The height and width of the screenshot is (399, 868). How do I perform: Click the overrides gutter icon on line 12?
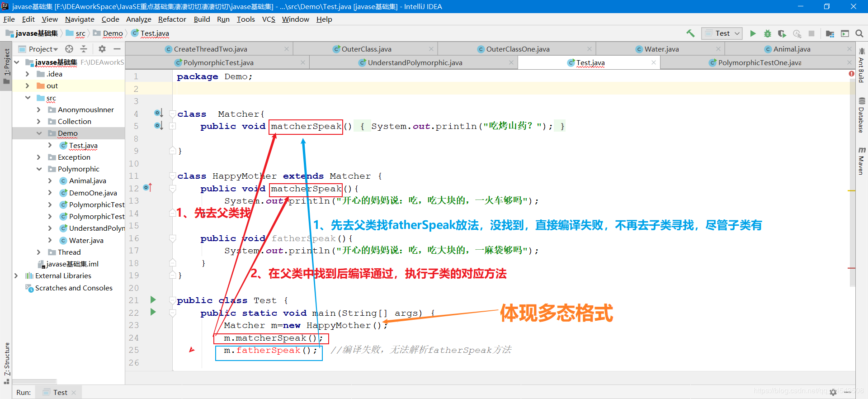[147, 187]
